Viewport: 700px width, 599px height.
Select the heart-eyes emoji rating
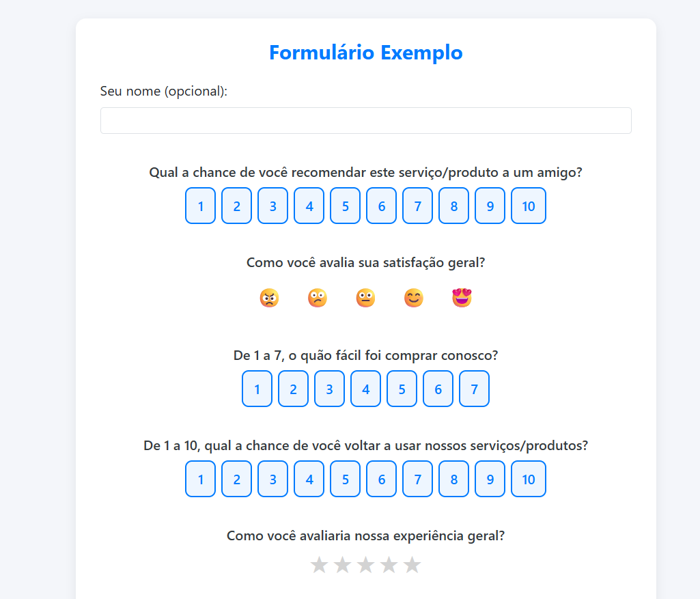pyautogui.click(x=462, y=297)
